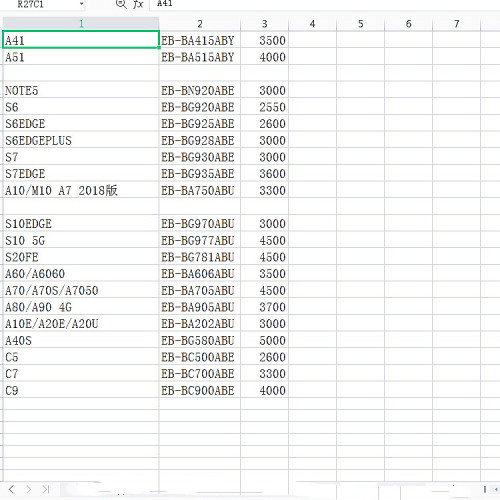Select the C5 cell
Viewport: 500px width, 500px height.
click(81, 357)
